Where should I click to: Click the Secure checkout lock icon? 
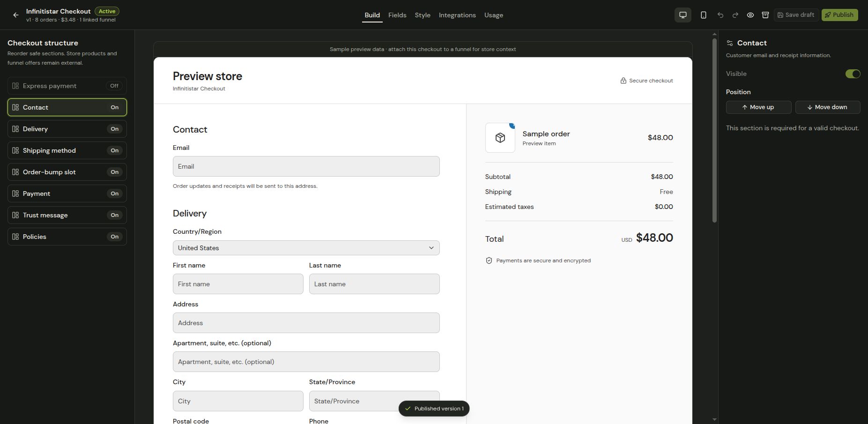[x=623, y=81]
